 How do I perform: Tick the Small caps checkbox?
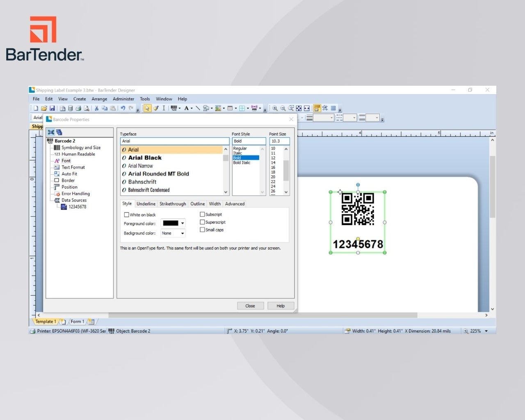pyautogui.click(x=202, y=230)
